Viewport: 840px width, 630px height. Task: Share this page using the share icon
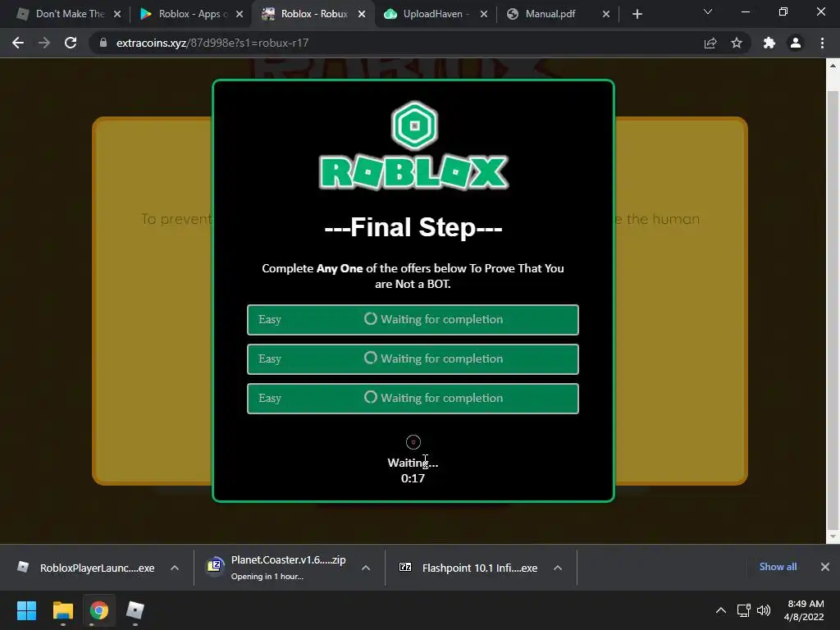tap(710, 43)
